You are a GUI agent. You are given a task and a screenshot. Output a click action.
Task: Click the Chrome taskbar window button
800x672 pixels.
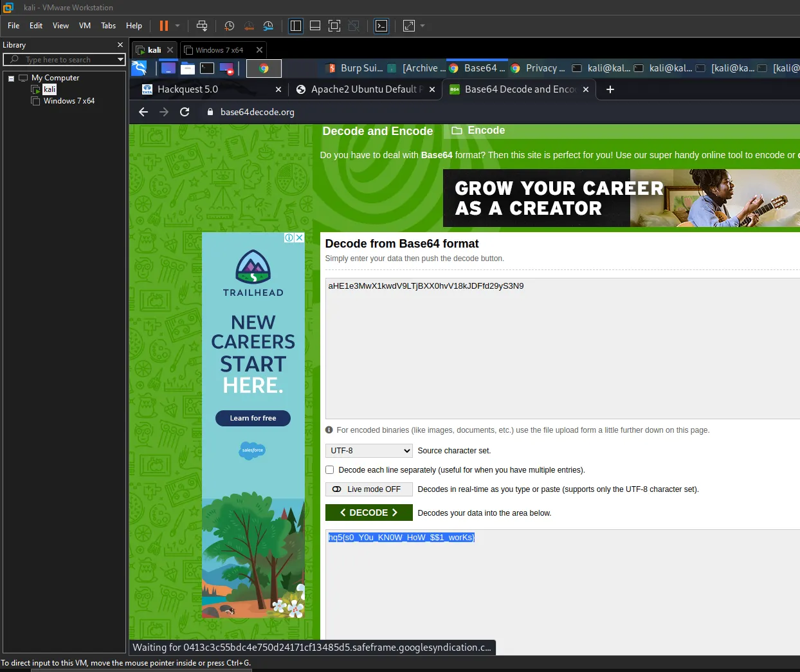[x=264, y=68]
